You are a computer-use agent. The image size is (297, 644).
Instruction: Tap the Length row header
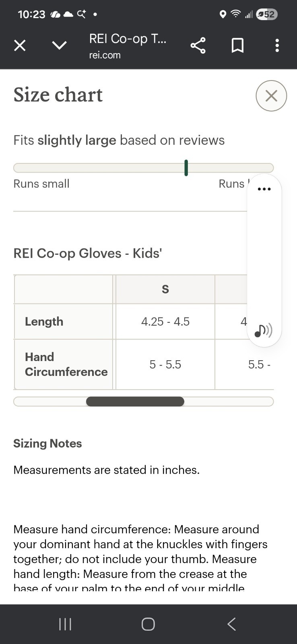[44, 321]
